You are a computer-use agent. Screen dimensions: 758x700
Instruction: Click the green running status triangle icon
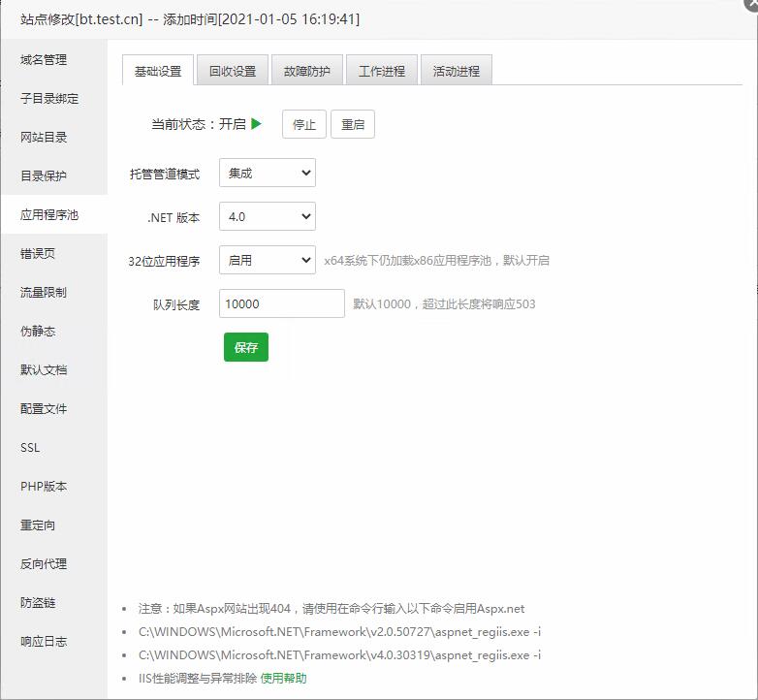pos(256,124)
